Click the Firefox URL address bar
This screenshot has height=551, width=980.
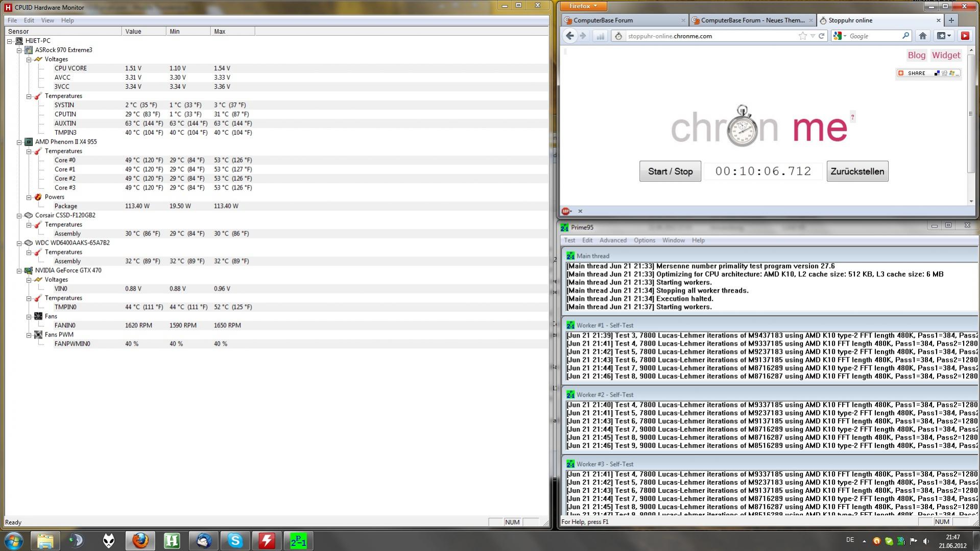point(710,36)
